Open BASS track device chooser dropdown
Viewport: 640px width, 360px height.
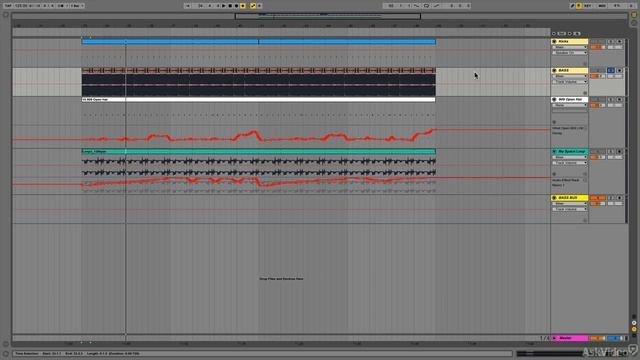(570, 76)
